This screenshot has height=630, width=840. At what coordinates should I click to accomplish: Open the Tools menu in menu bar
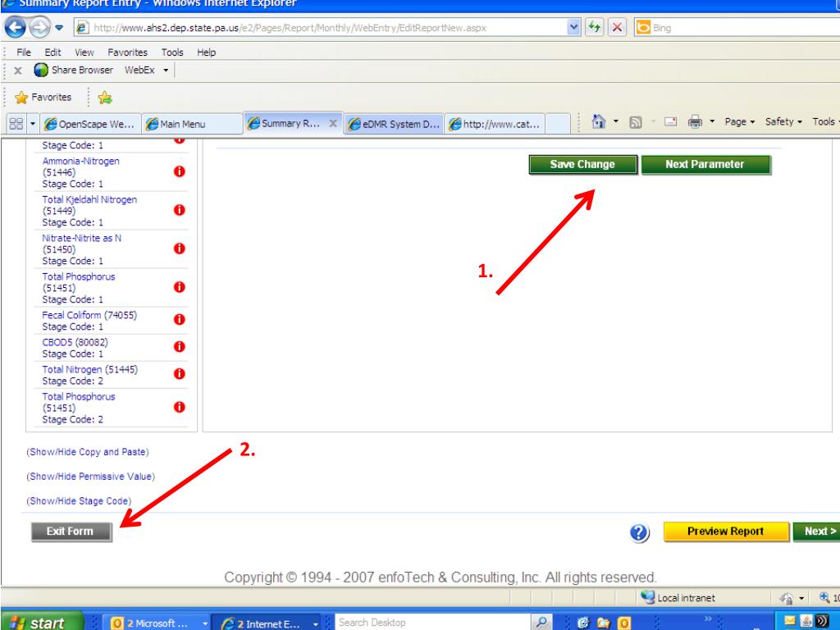coord(172,52)
